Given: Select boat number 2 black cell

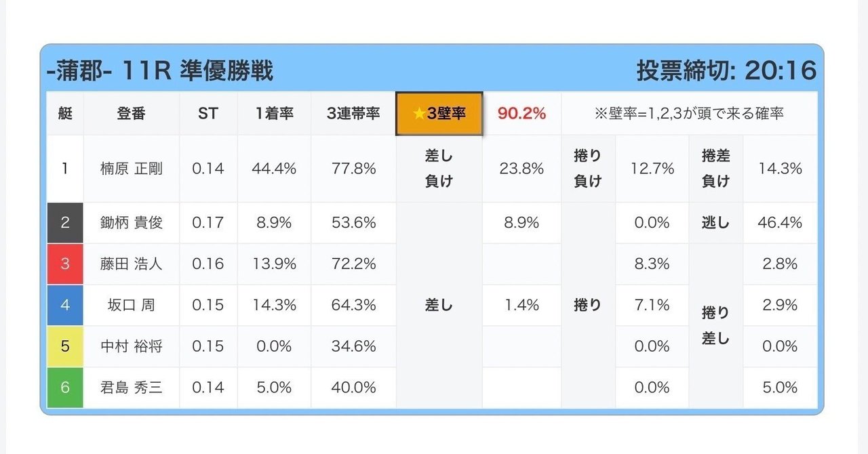Looking at the screenshot, I should tap(65, 223).
